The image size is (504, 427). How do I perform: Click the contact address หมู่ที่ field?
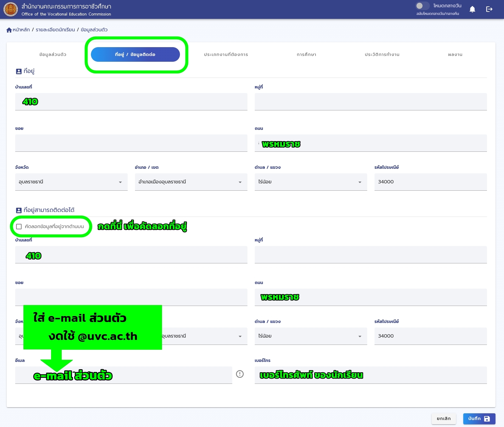pos(371,255)
